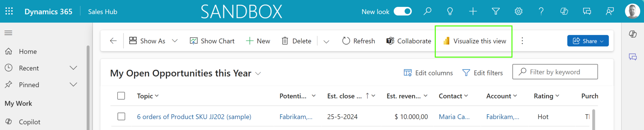Open the app launcher waffle icon

[x=9, y=12]
